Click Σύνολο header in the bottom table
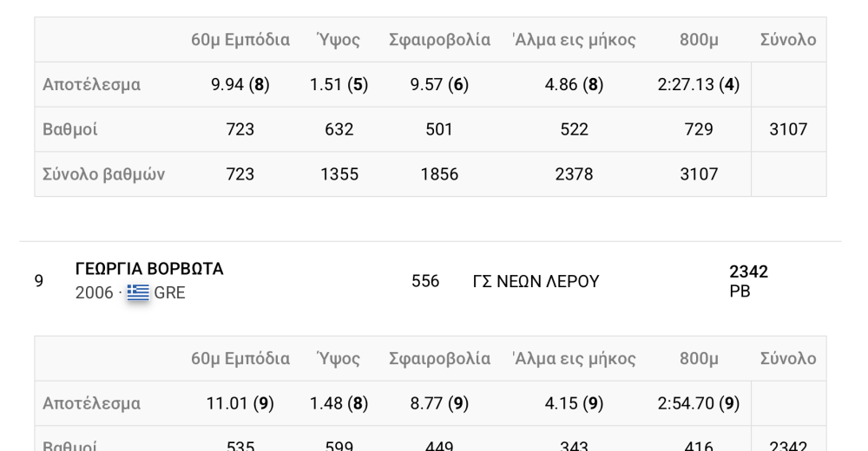 click(x=788, y=358)
